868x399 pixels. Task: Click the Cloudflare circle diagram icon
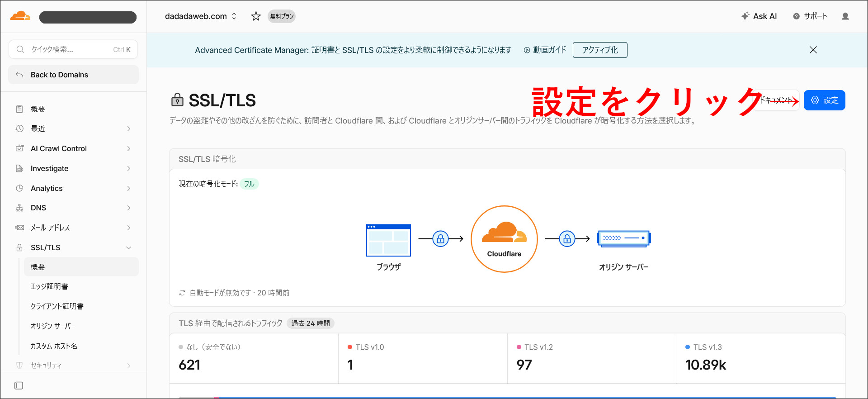[504, 239]
